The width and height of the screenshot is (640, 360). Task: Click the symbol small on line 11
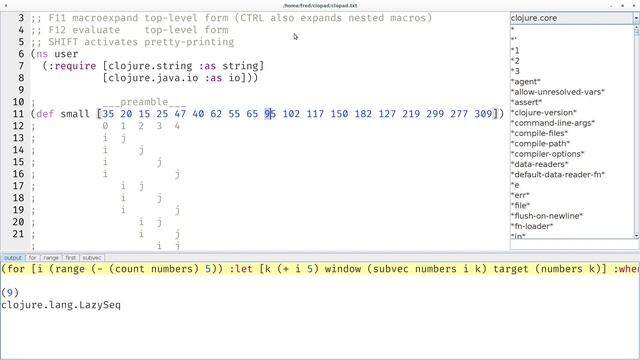click(75, 114)
